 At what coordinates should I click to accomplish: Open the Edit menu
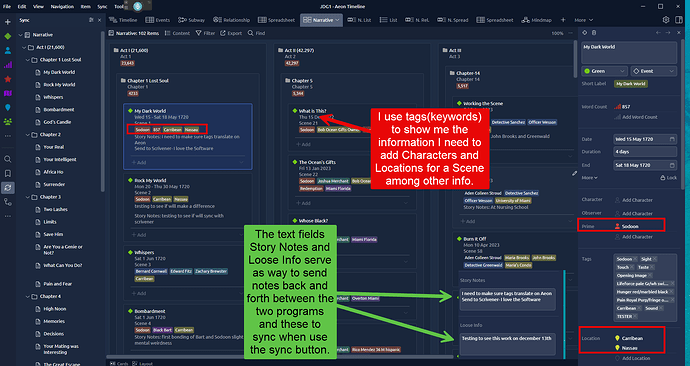22,7
